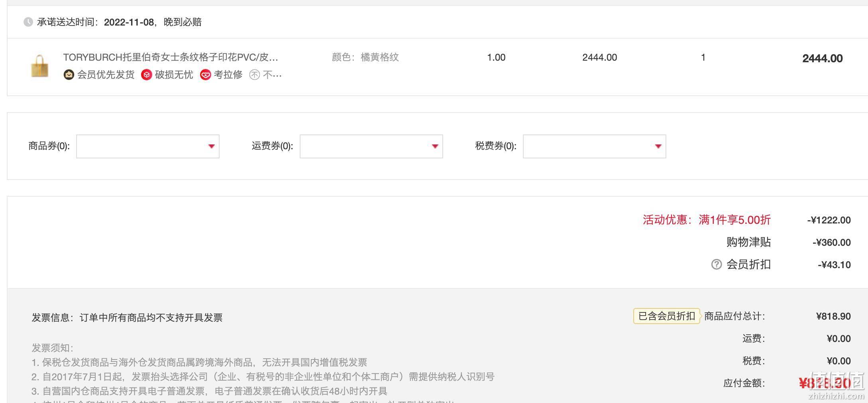Image resolution: width=868 pixels, height=403 pixels.
Task: Click the 会员优先发货 label text
Action: (x=106, y=75)
